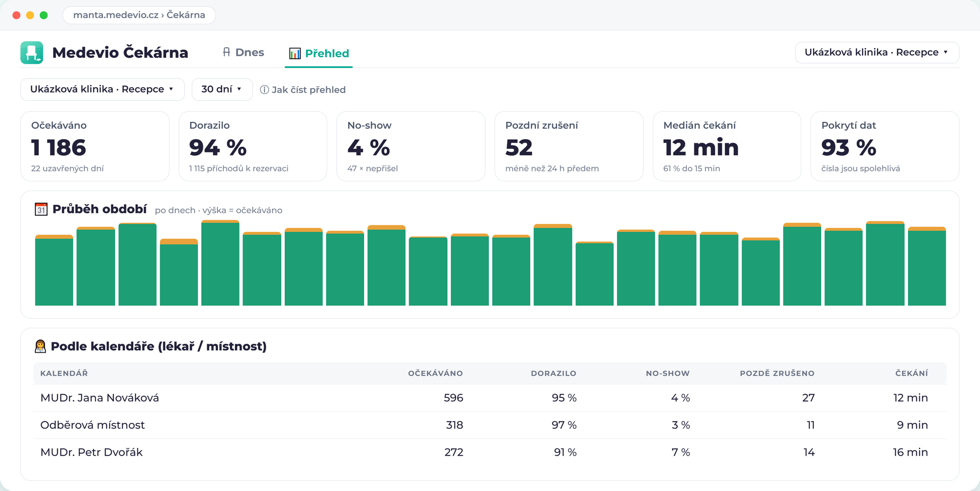Open the Přehled tab
Screen dimensions: 980x491
click(319, 53)
